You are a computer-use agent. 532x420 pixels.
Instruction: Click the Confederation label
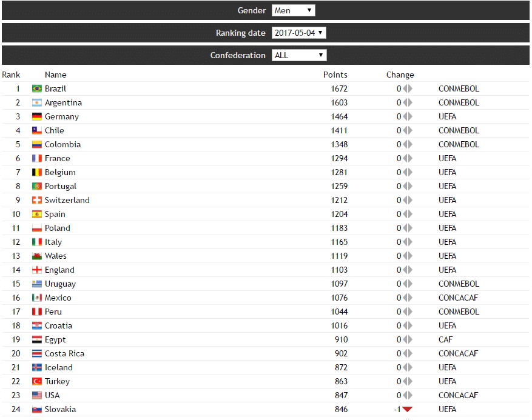coord(238,55)
